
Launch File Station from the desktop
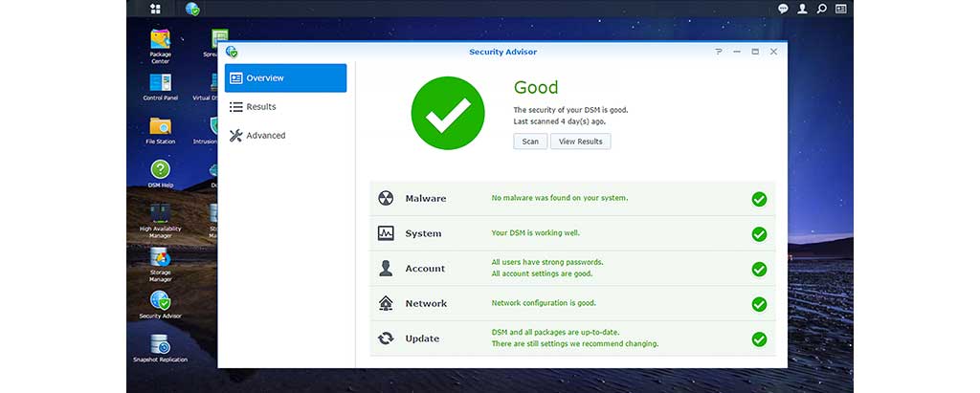pos(160,131)
